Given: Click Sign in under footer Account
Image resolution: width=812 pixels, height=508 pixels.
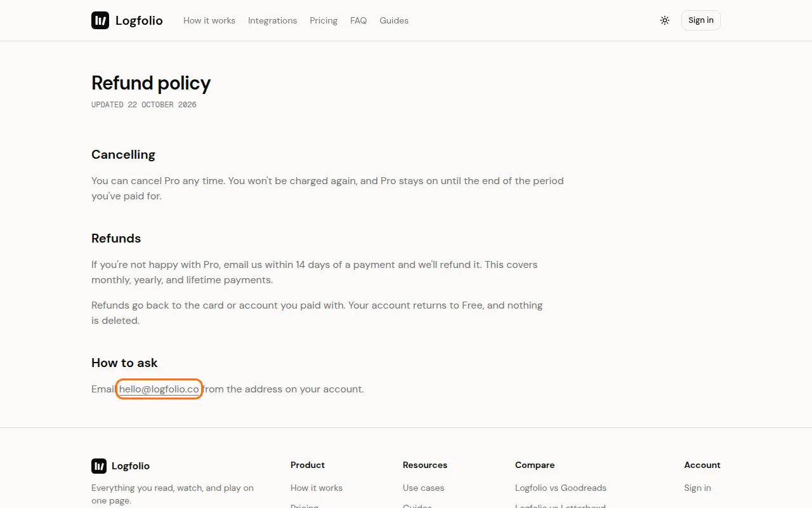Looking at the screenshot, I should [697, 488].
